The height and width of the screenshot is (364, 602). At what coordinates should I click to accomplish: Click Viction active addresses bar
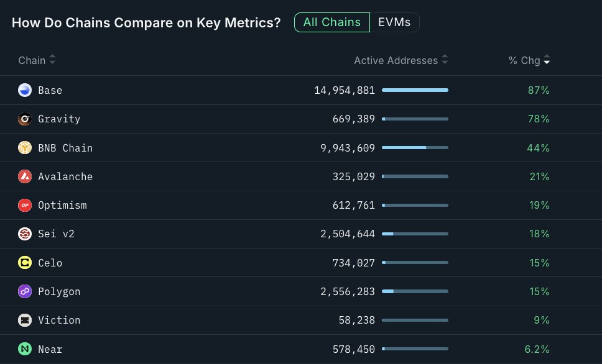point(415,320)
